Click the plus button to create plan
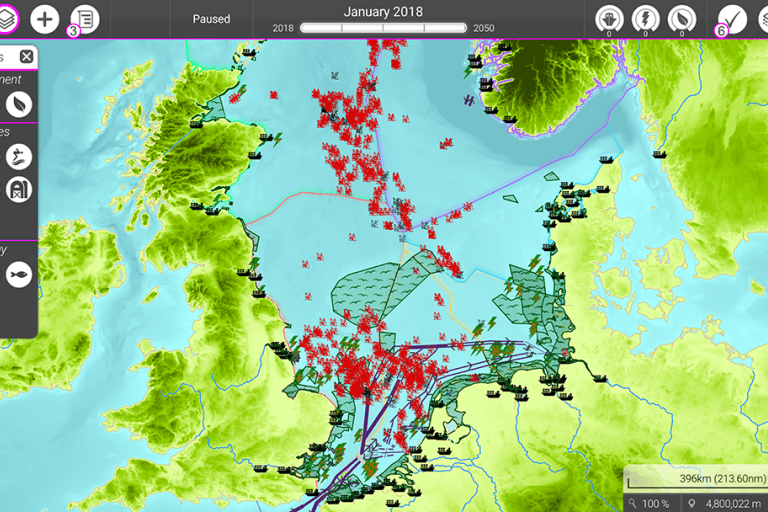 [x=44, y=19]
